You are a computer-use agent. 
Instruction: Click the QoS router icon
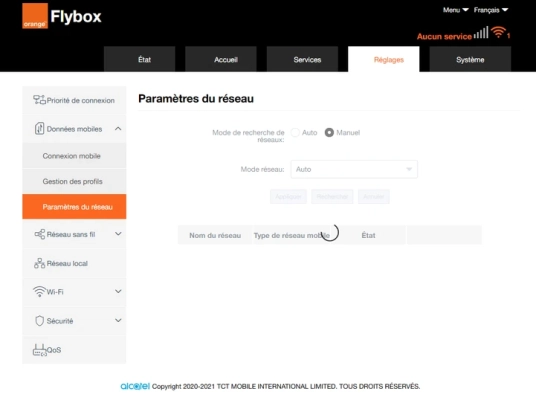tap(40, 350)
